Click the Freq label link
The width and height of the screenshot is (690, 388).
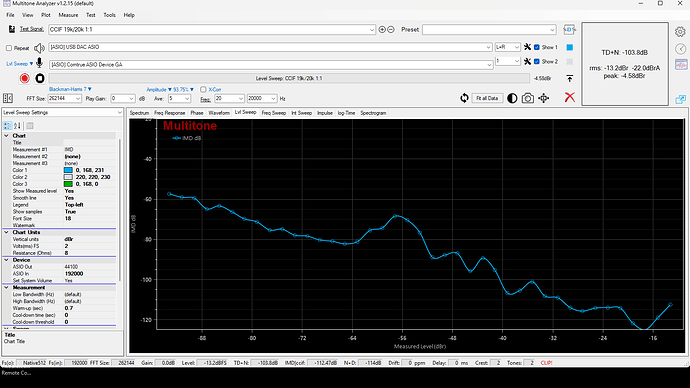(205, 99)
